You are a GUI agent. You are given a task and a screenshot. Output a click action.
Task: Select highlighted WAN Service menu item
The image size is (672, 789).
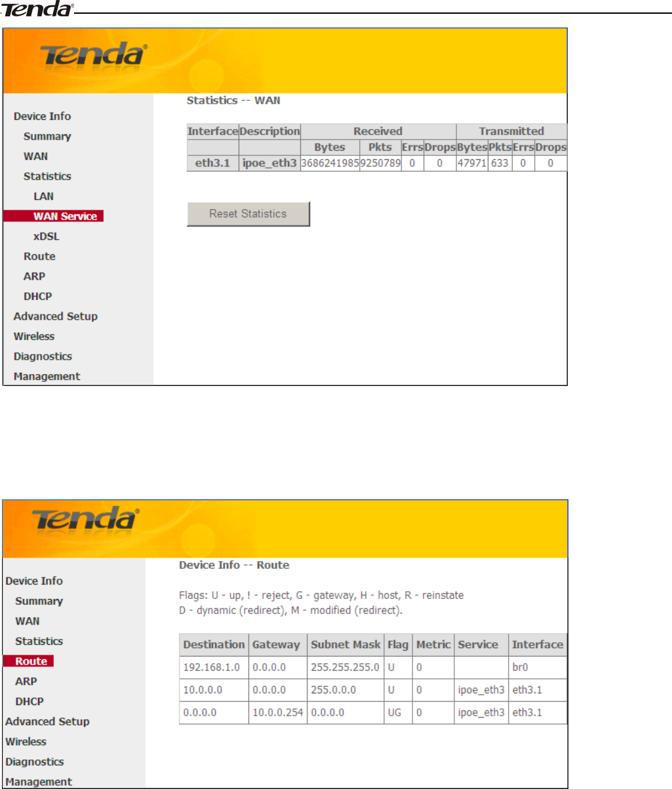(54, 216)
